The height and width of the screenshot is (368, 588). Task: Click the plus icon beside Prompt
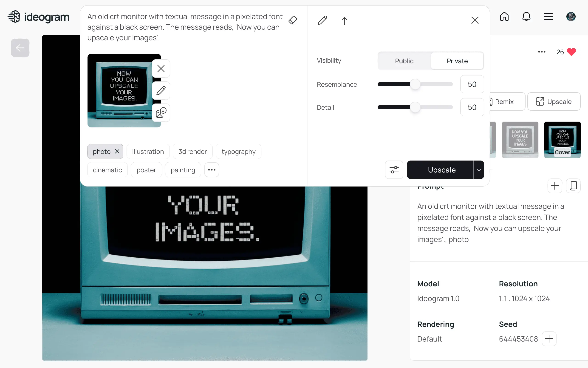[x=555, y=186]
